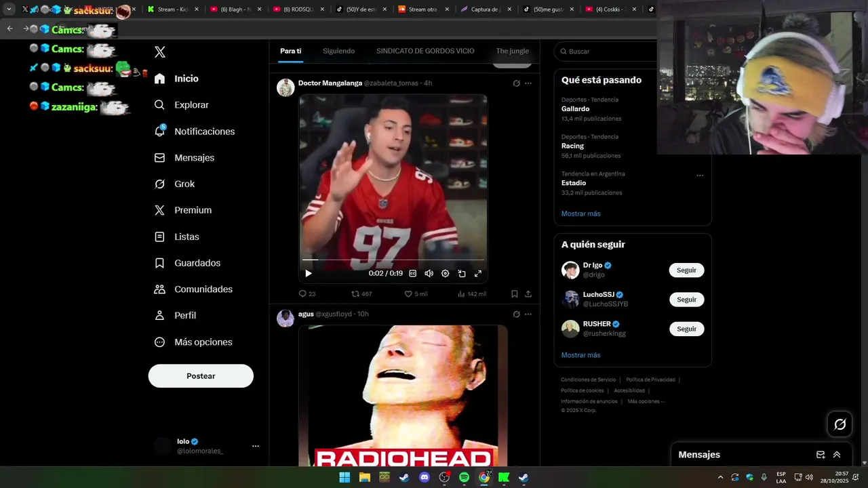Expand the Mensajes drawer

837,455
